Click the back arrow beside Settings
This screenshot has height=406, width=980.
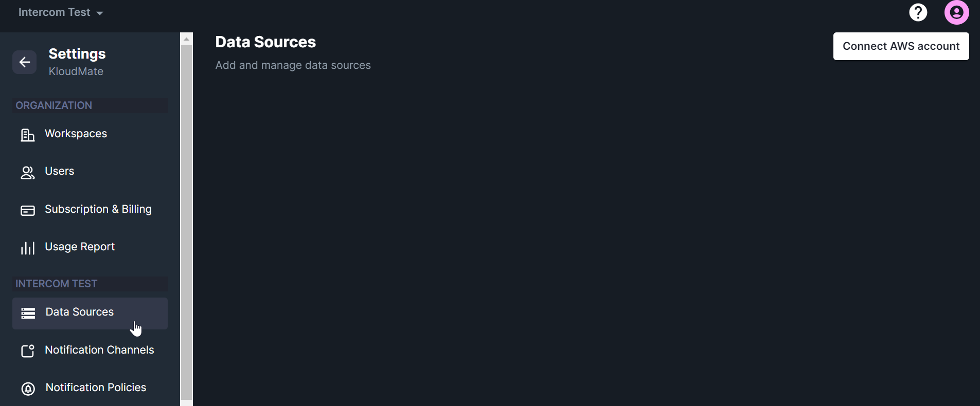24,62
